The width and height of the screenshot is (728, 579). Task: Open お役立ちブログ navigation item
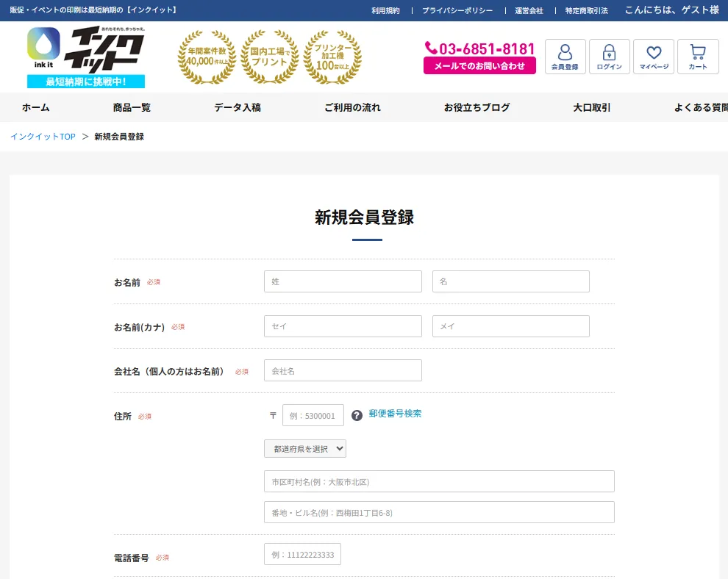tap(477, 107)
